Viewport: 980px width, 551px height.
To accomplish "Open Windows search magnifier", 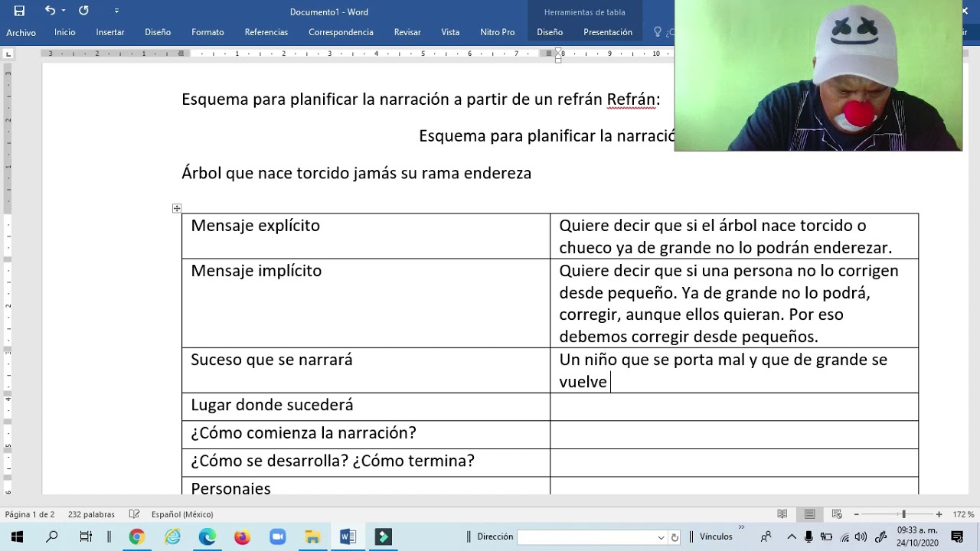I will click(x=51, y=537).
